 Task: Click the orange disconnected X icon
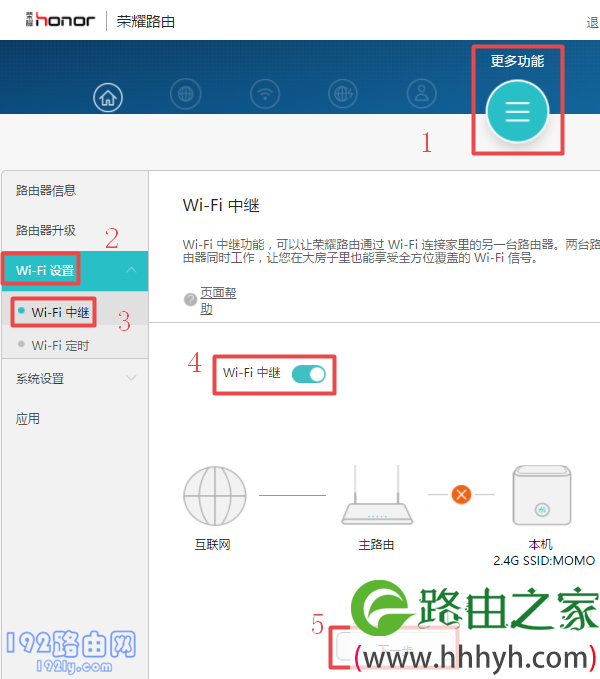[x=461, y=494]
